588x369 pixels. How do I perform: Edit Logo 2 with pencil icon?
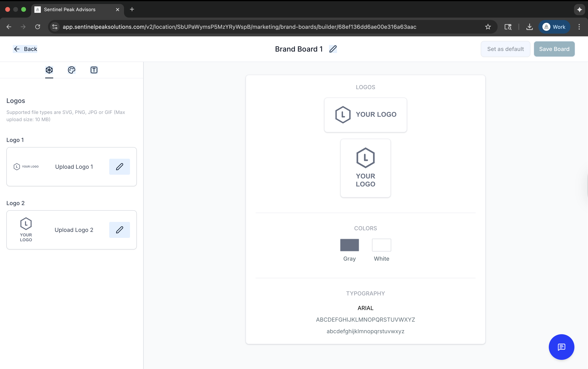point(119,230)
